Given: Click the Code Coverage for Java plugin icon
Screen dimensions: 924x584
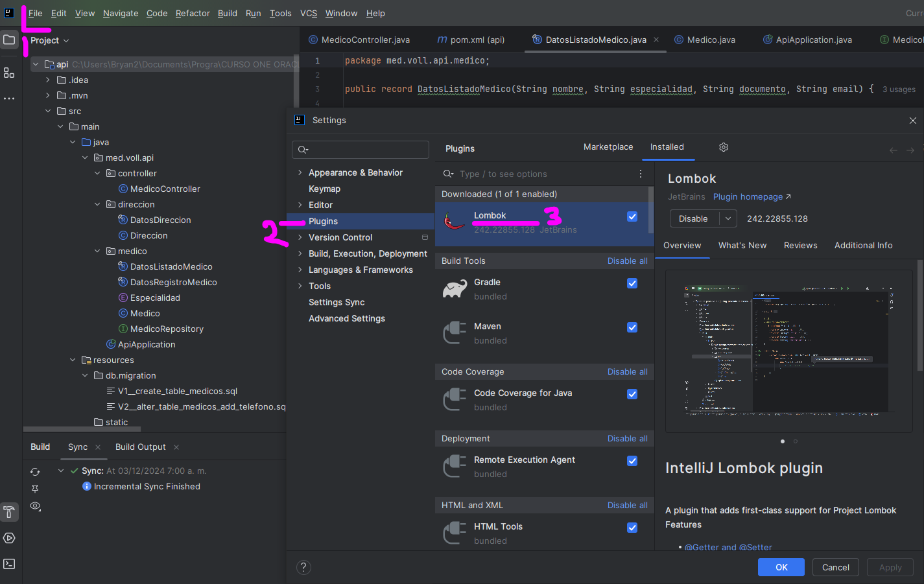Looking at the screenshot, I should pos(455,400).
